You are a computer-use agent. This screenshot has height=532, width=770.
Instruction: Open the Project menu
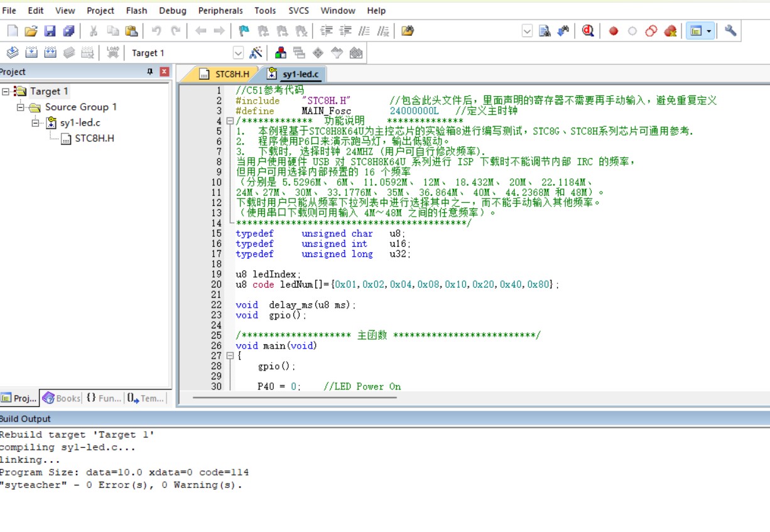pyautogui.click(x=100, y=10)
